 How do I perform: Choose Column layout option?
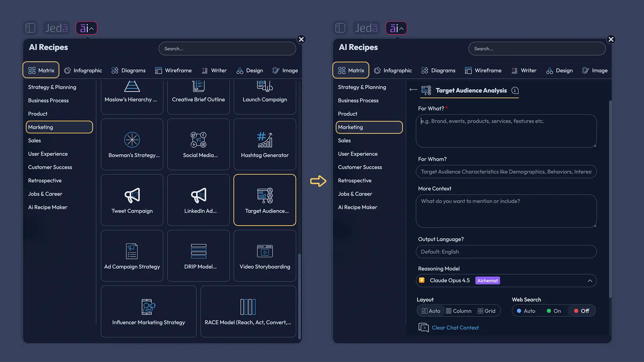click(x=459, y=311)
